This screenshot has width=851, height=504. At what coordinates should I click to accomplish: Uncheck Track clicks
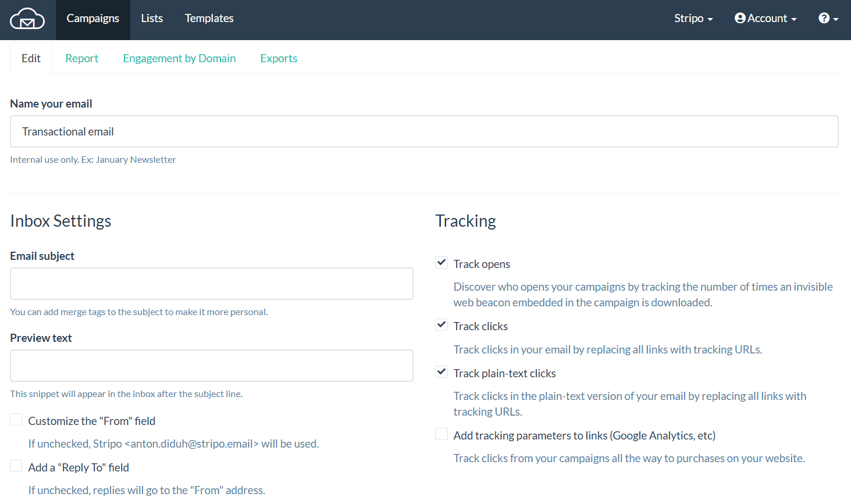click(x=441, y=324)
